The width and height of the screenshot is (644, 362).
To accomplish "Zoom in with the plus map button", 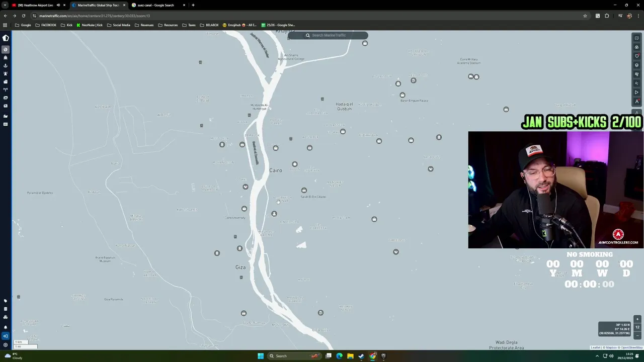I will (x=637, y=319).
